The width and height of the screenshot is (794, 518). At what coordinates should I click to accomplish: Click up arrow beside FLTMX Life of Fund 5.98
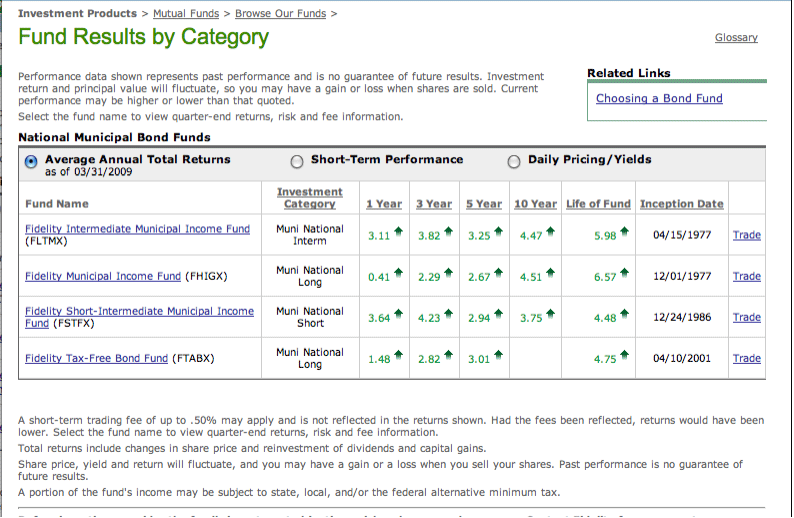coord(624,232)
